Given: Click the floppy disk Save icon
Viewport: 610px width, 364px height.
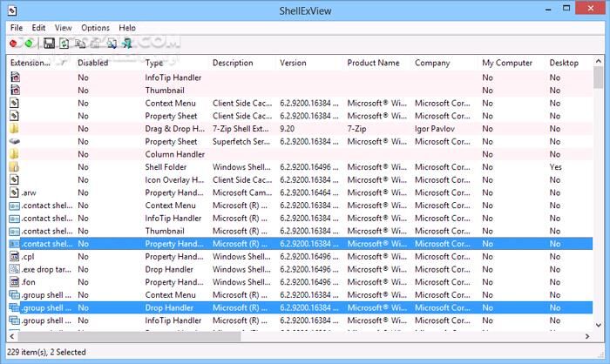Looking at the screenshot, I should tap(49, 43).
